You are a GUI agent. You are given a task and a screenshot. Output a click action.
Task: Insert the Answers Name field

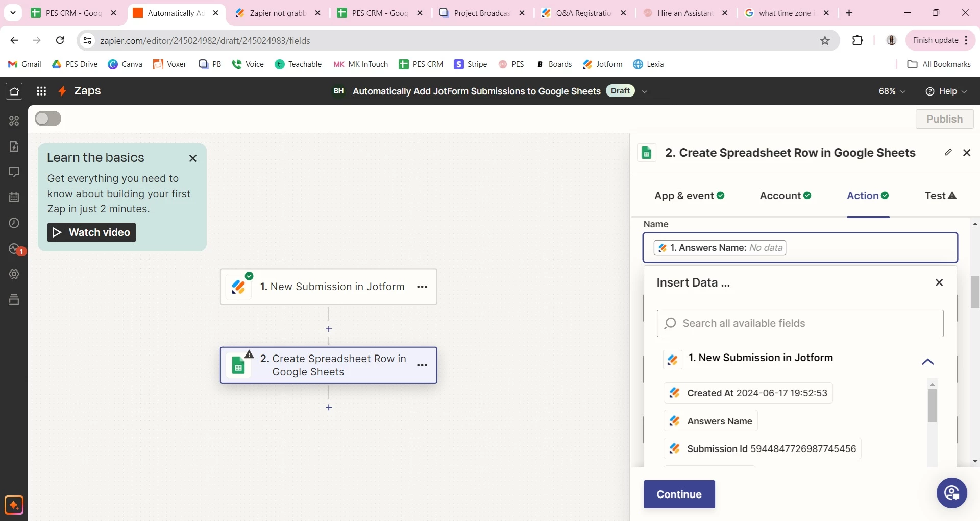(710, 421)
